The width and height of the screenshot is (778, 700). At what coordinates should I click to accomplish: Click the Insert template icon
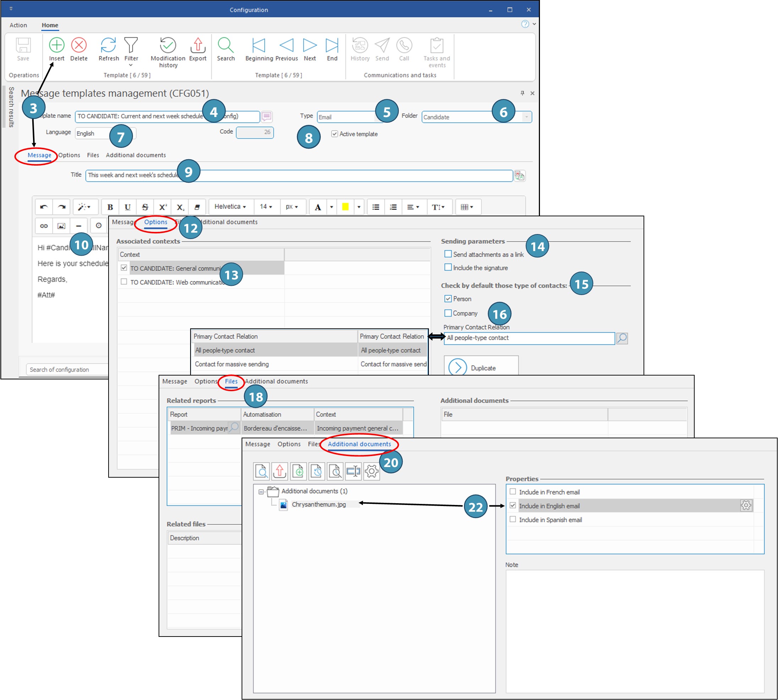[x=56, y=45]
